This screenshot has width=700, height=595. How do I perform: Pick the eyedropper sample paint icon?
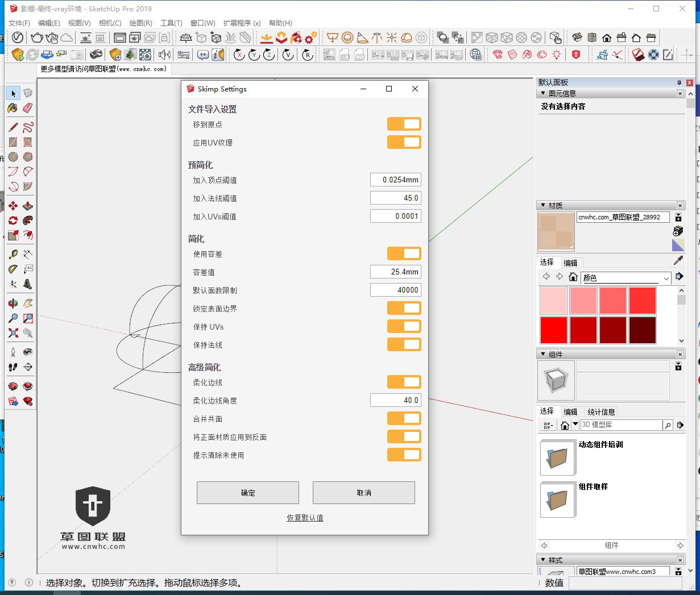tap(678, 260)
